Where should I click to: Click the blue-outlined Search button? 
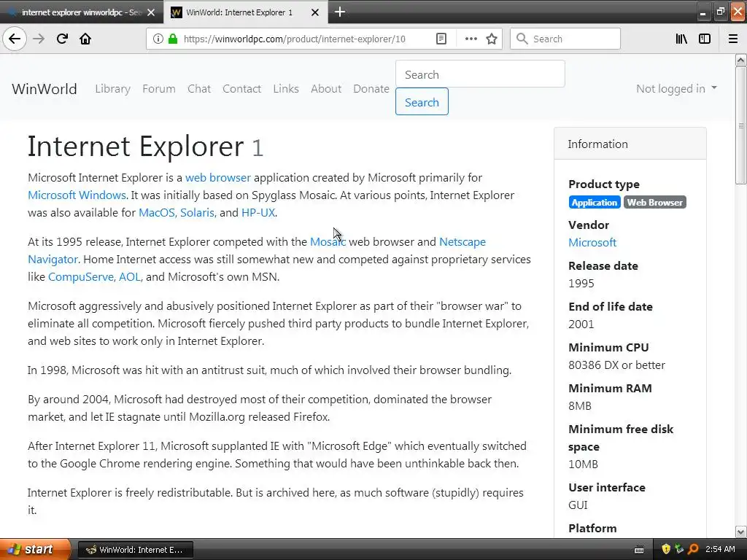(422, 102)
